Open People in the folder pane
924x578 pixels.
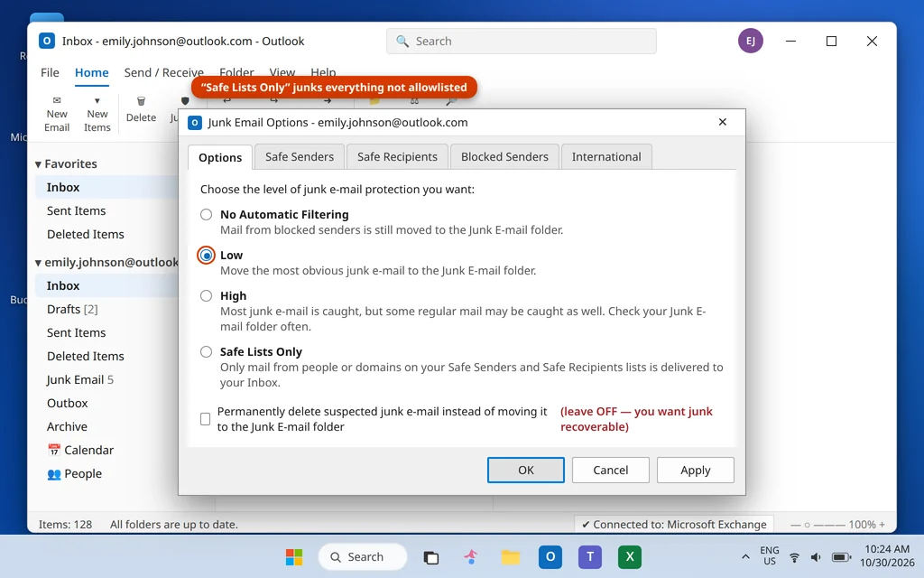pyautogui.click(x=74, y=473)
